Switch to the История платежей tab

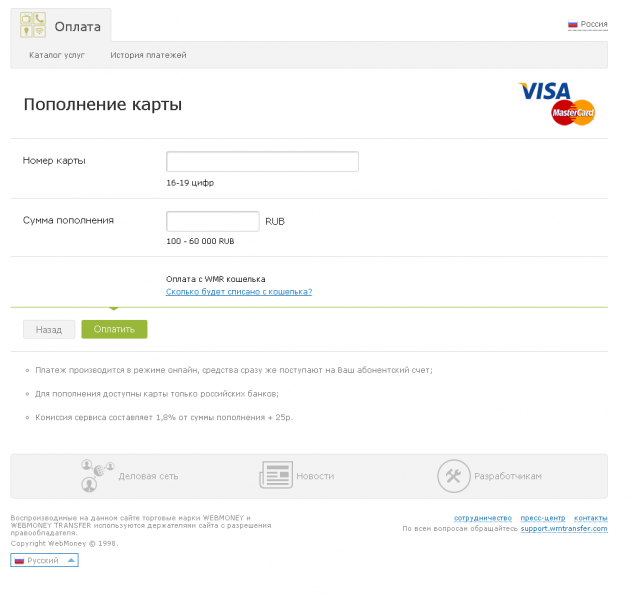[148, 55]
